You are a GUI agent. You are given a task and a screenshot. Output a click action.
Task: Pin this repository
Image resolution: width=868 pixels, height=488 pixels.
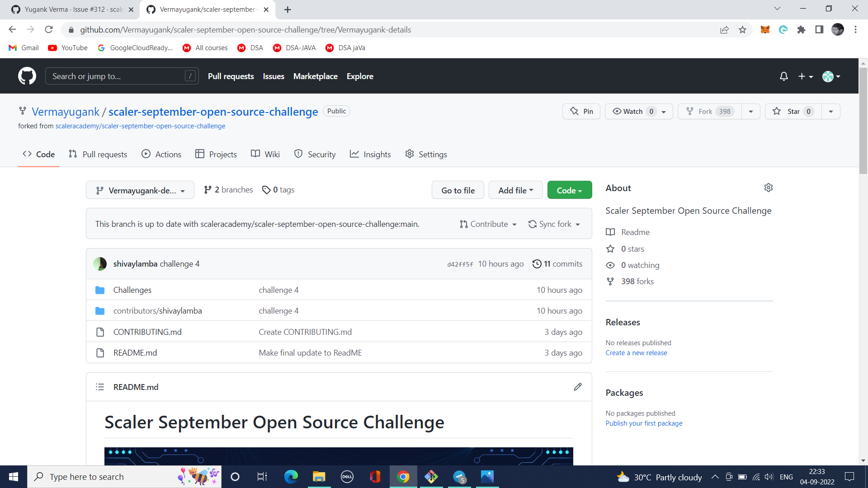point(581,111)
